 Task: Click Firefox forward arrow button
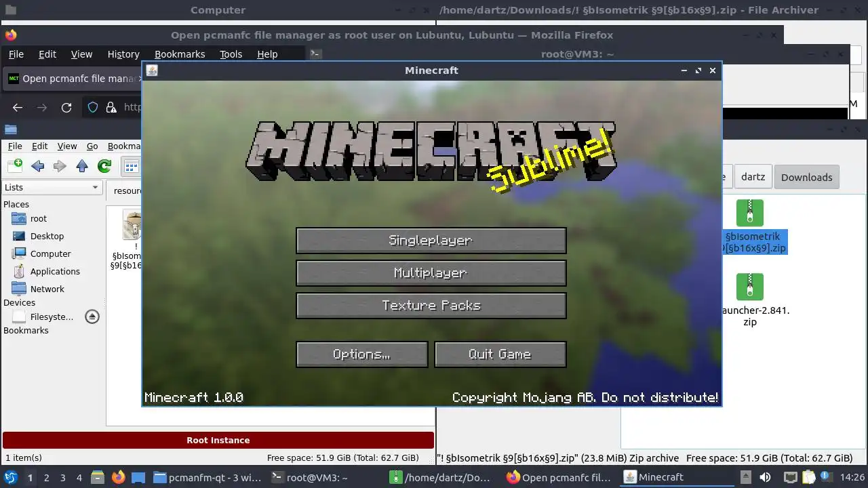pyautogui.click(x=42, y=107)
